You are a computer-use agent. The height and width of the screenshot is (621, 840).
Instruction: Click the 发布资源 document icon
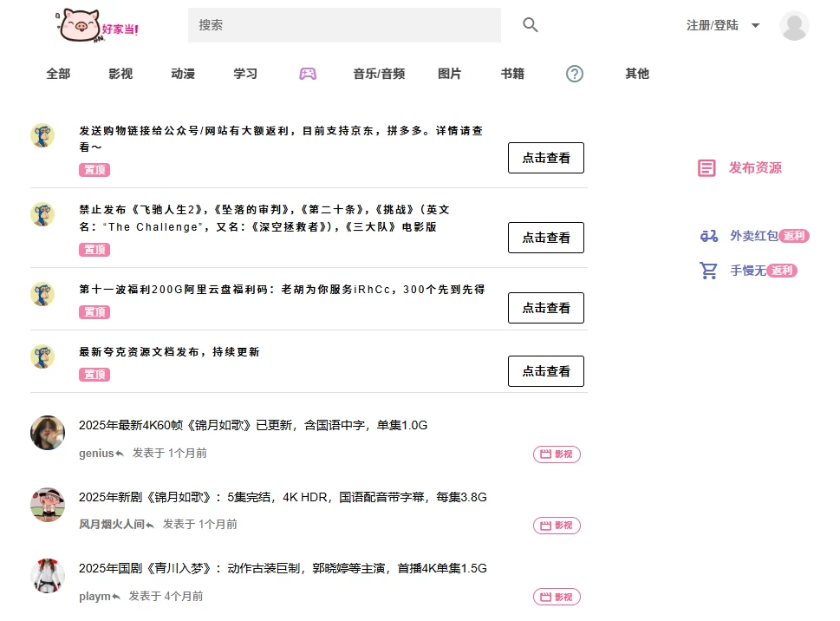[x=707, y=168]
